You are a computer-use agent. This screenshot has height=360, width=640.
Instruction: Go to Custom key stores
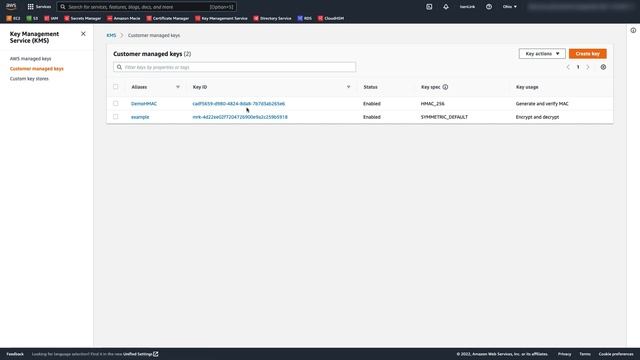coord(29,78)
